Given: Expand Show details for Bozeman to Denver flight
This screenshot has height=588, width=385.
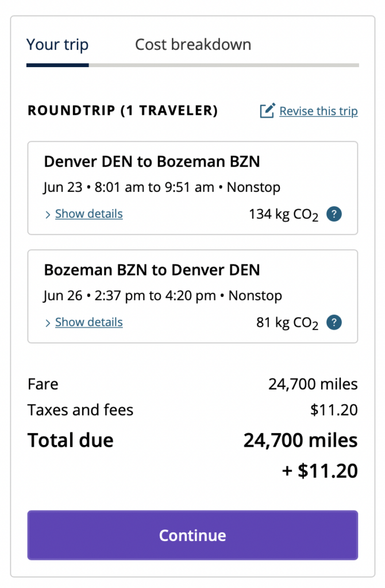Looking at the screenshot, I should (88, 322).
